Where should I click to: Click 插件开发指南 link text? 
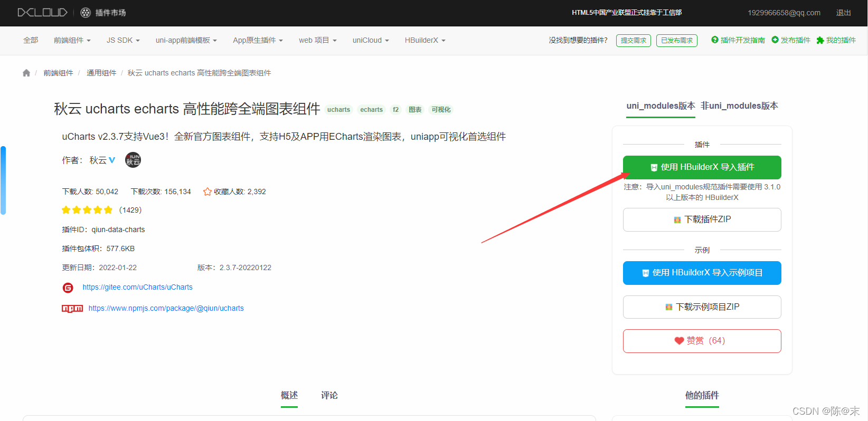743,40
